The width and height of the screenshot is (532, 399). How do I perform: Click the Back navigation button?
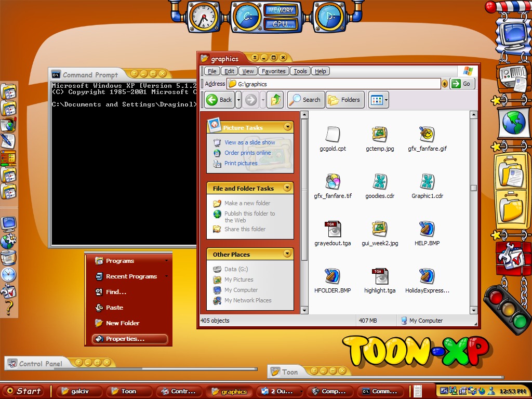[219, 100]
